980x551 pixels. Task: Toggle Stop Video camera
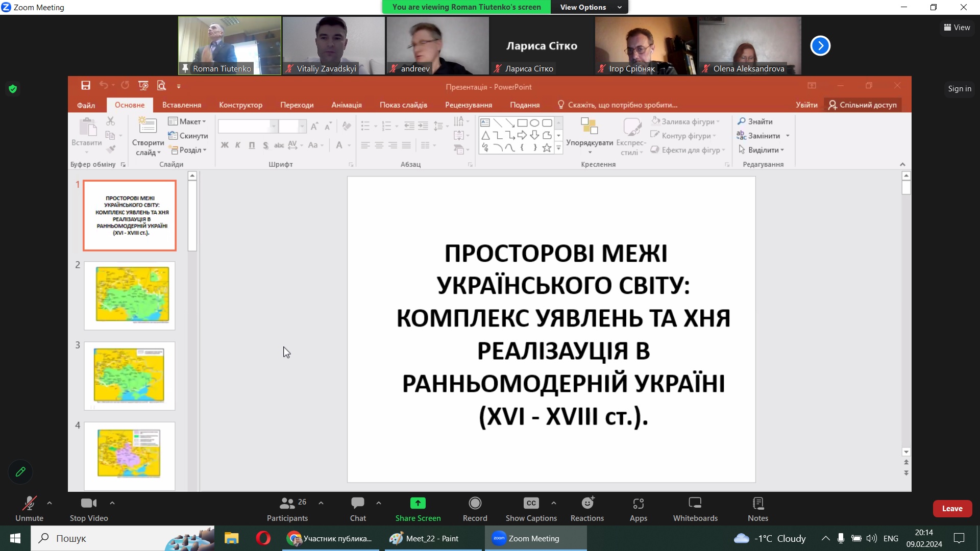click(x=89, y=504)
